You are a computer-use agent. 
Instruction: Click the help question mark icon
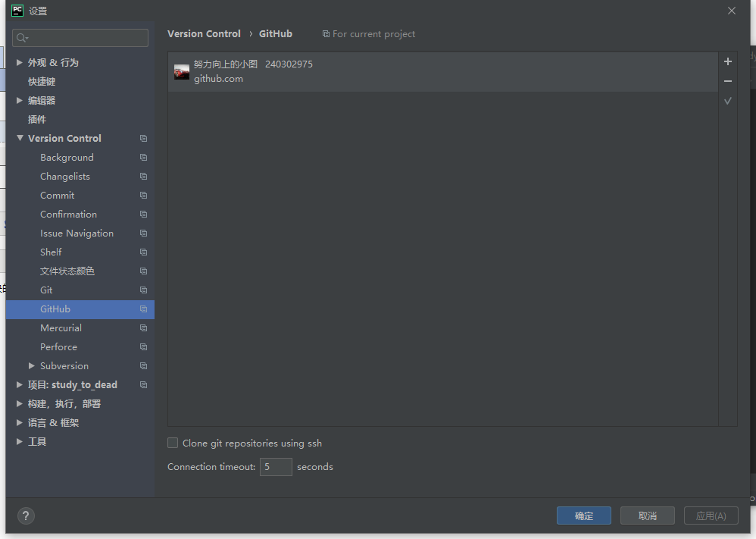[x=26, y=515]
